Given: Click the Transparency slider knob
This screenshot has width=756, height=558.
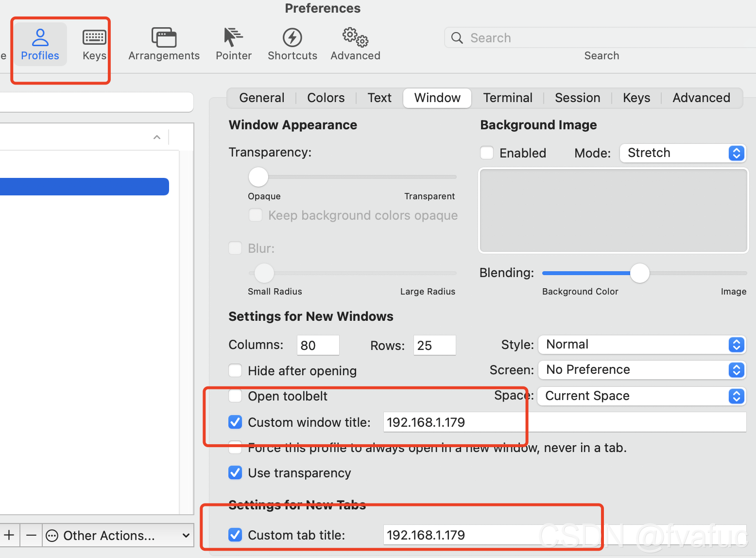Looking at the screenshot, I should click(258, 177).
